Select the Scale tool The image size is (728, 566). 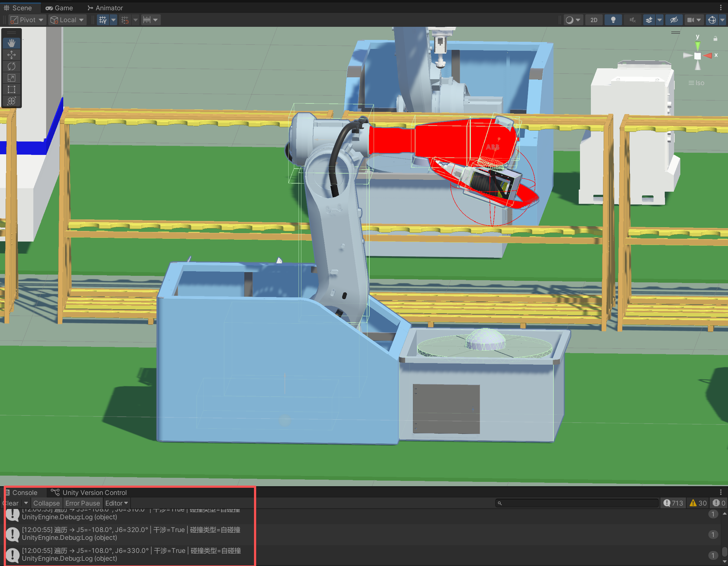click(11, 78)
